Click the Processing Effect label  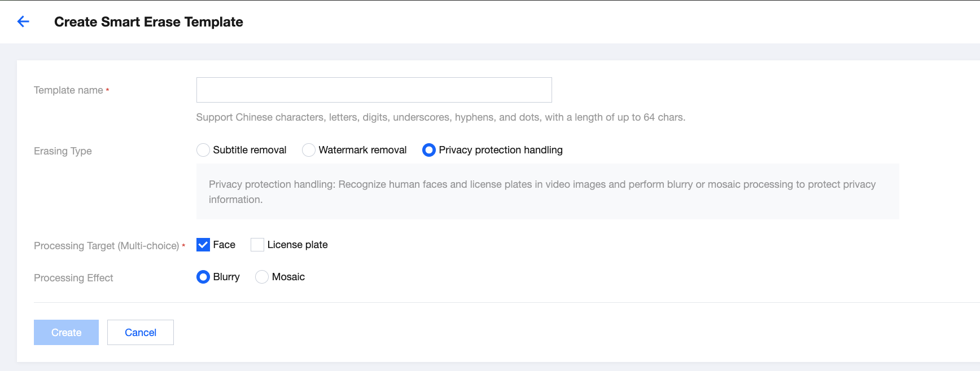click(73, 278)
